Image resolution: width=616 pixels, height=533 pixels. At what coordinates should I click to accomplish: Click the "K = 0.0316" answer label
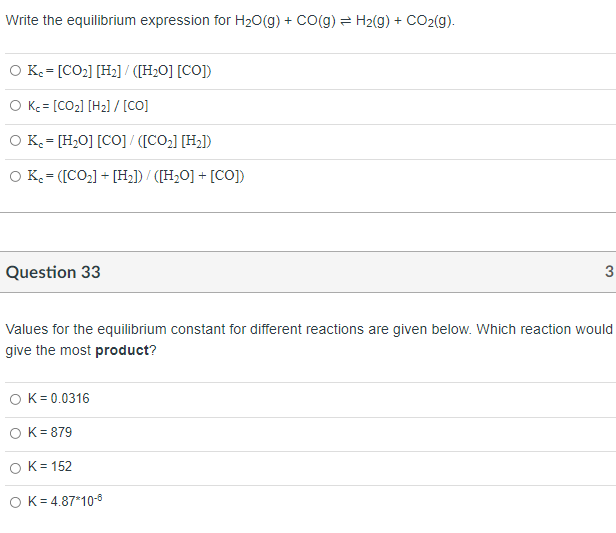click(x=59, y=399)
